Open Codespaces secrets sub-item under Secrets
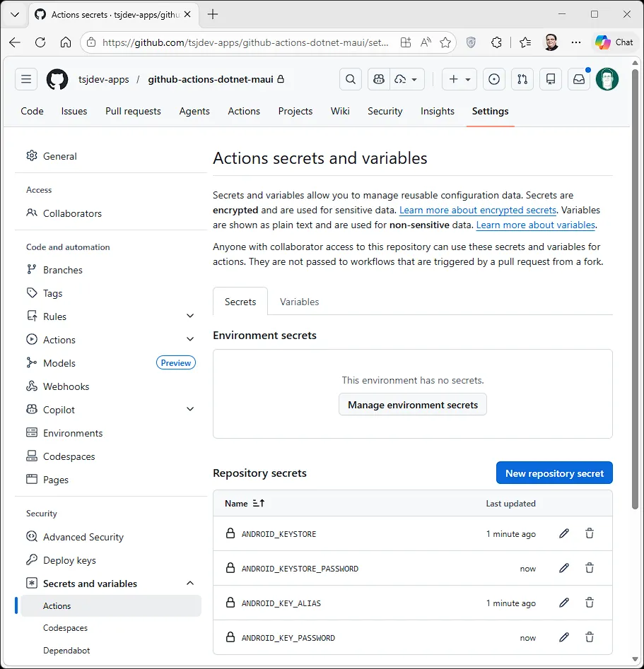 point(110,628)
